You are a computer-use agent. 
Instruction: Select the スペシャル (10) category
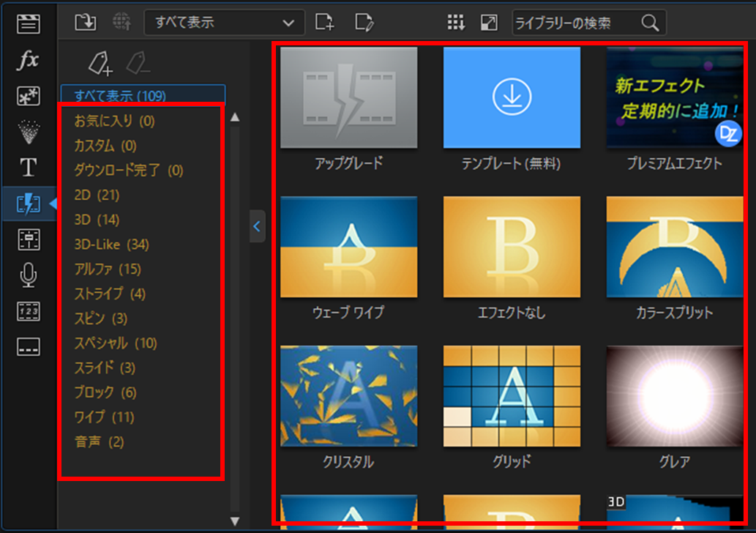click(116, 343)
